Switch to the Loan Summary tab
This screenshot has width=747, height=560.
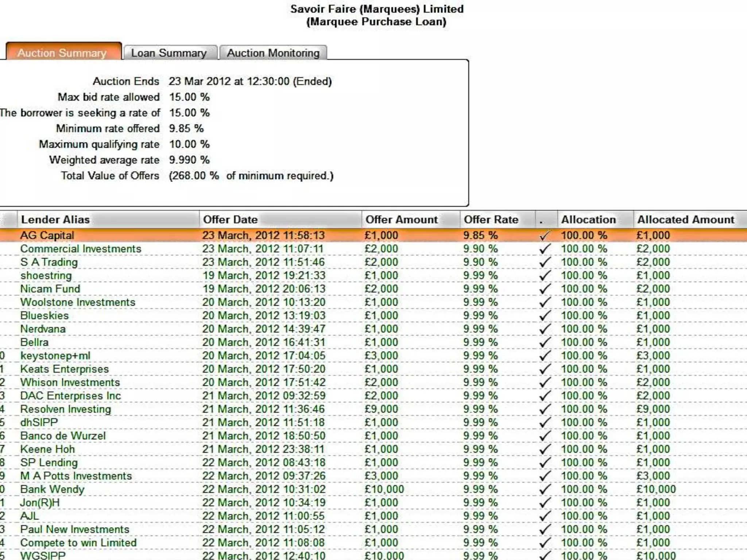click(x=169, y=53)
